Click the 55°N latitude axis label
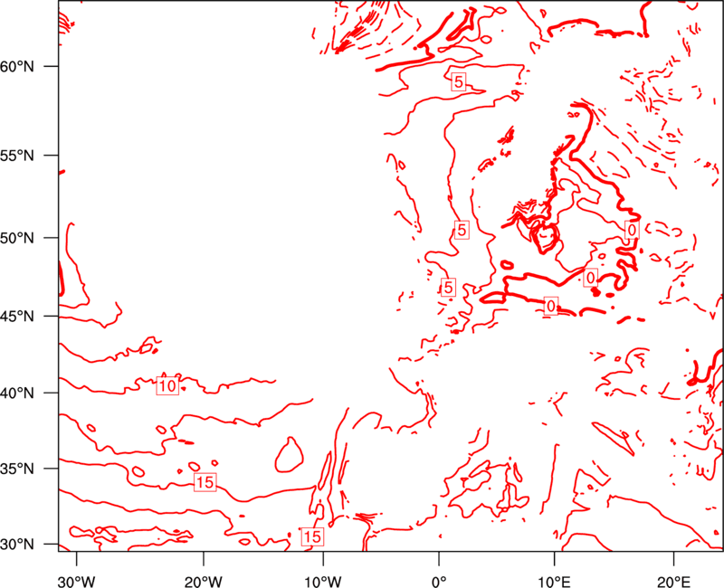Image resolution: width=724 pixels, height=588 pixels. tap(17, 156)
